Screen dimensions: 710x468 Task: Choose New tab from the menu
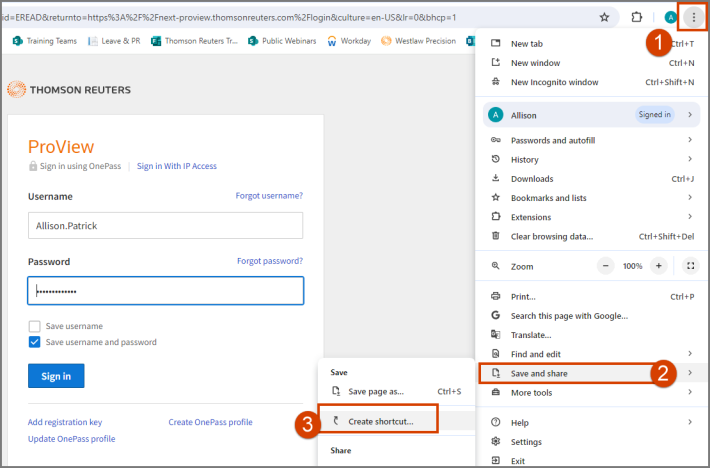(592, 43)
